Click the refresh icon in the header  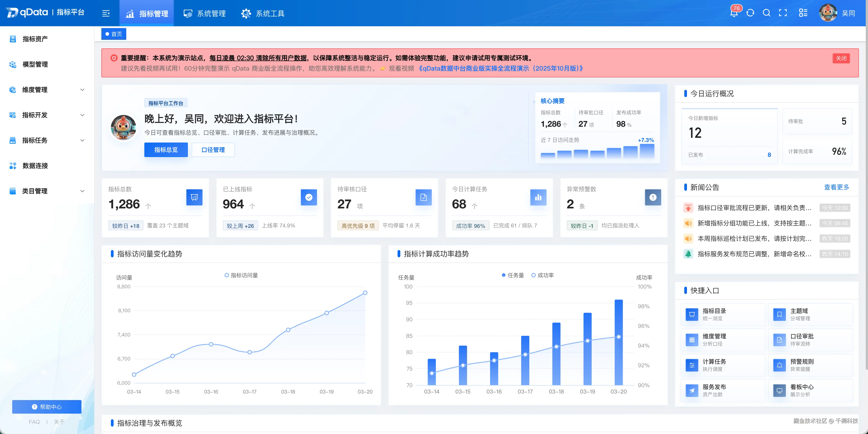click(x=751, y=13)
